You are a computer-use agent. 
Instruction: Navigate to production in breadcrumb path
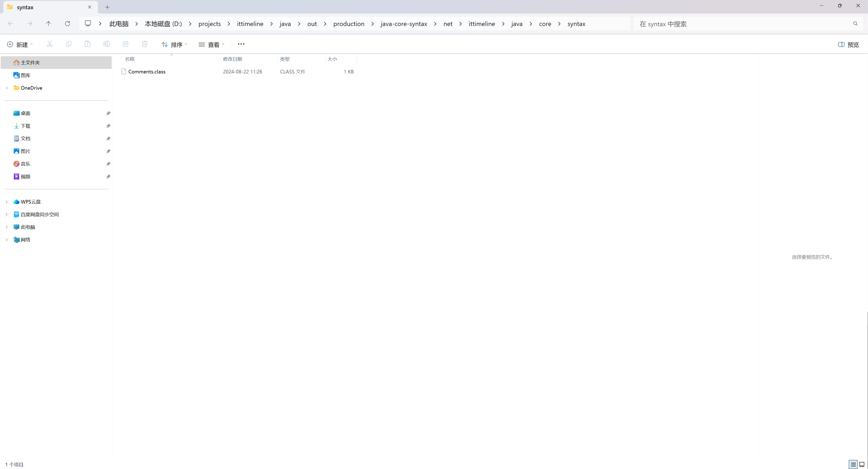pyautogui.click(x=349, y=23)
